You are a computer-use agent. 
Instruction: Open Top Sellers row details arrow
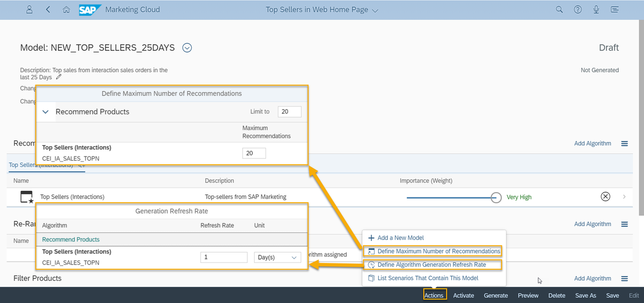tap(624, 197)
